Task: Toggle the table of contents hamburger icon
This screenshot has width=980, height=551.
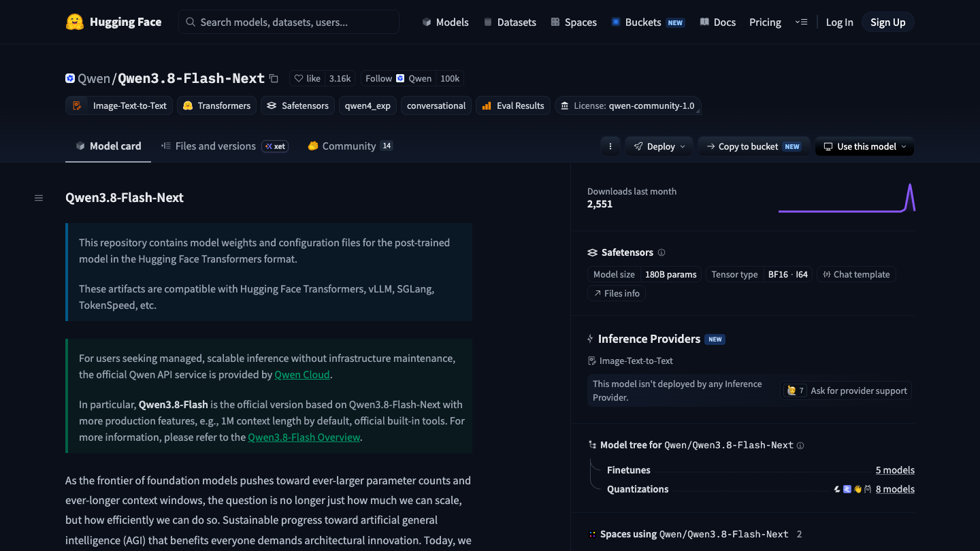Action: click(39, 198)
